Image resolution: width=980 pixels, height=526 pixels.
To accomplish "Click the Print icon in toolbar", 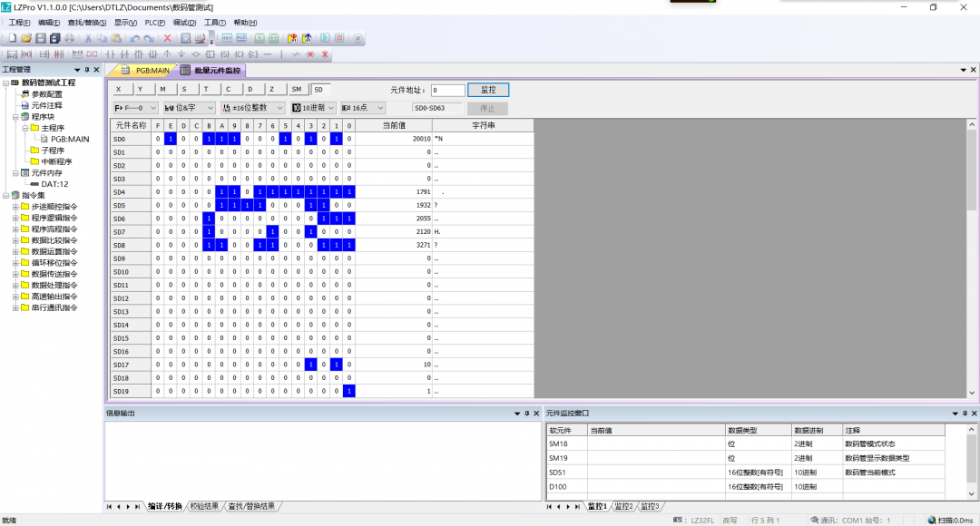I will click(70, 39).
